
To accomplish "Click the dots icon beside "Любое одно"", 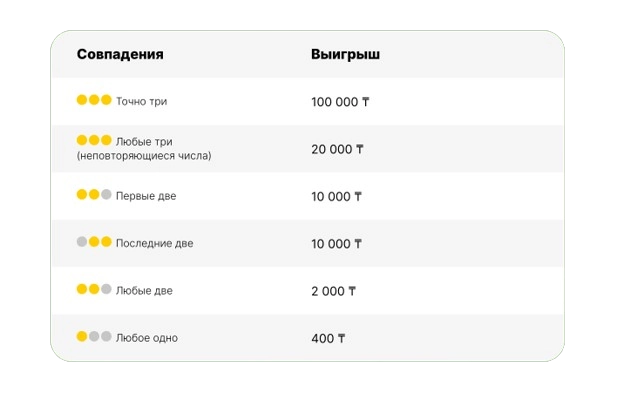I will coord(93,337).
